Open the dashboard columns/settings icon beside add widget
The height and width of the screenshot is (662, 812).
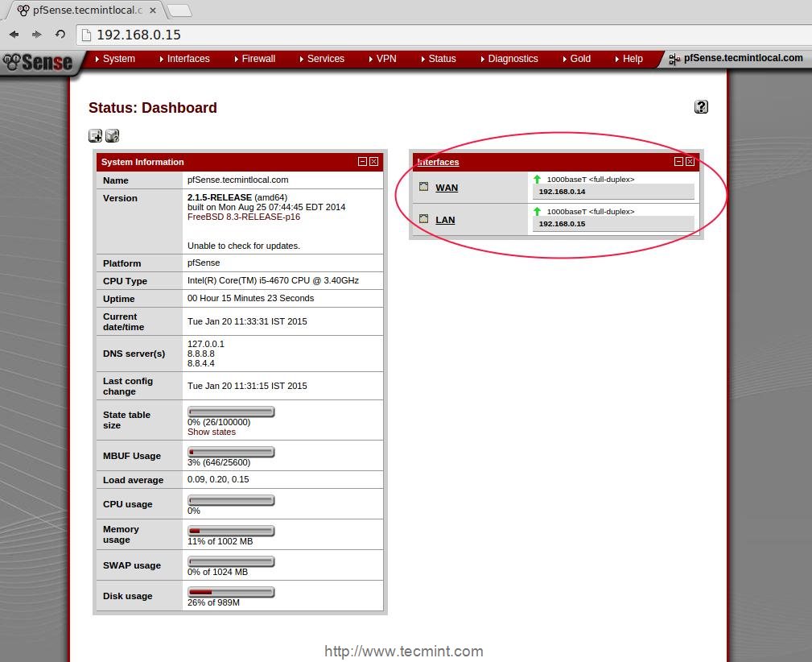click(x=113, y=136)
